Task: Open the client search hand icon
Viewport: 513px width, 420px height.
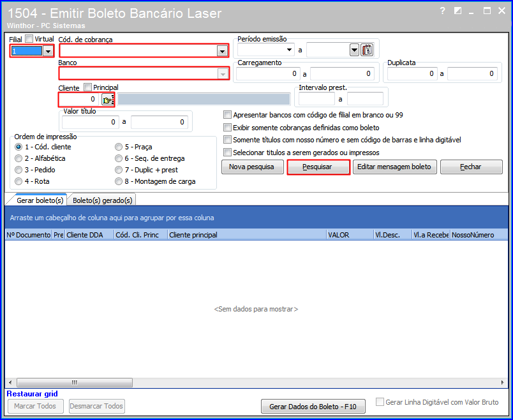Action: tap(108, 100)
